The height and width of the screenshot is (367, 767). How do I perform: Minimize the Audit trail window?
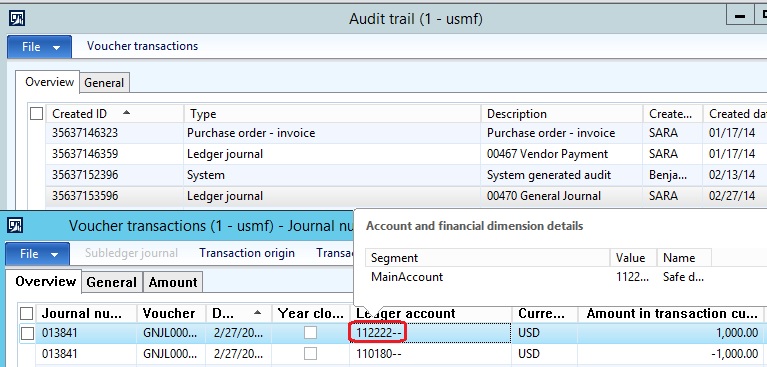(x=740, y=17)
